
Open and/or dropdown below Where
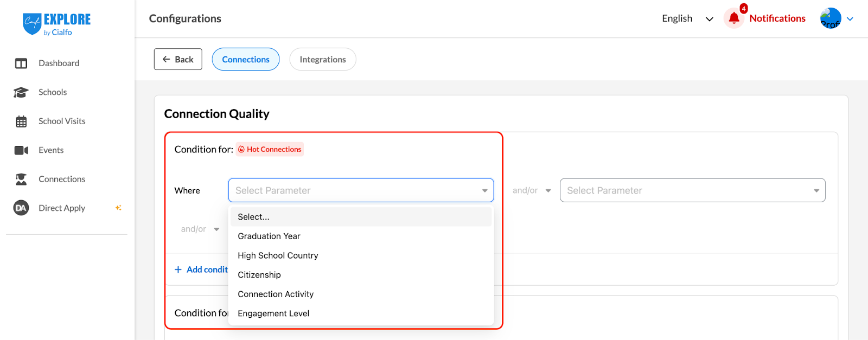click(x=200, y=229)
